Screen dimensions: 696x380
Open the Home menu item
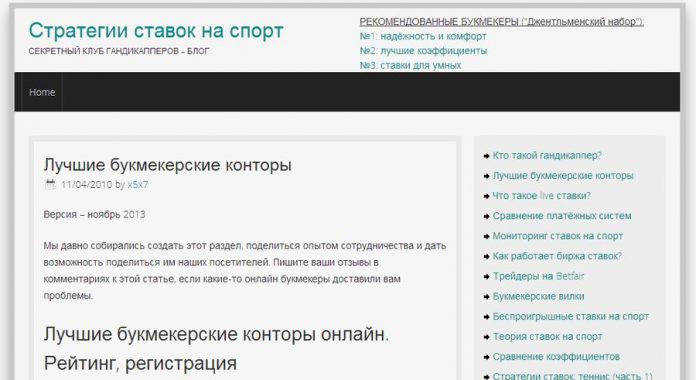click(x=42, y=92)
